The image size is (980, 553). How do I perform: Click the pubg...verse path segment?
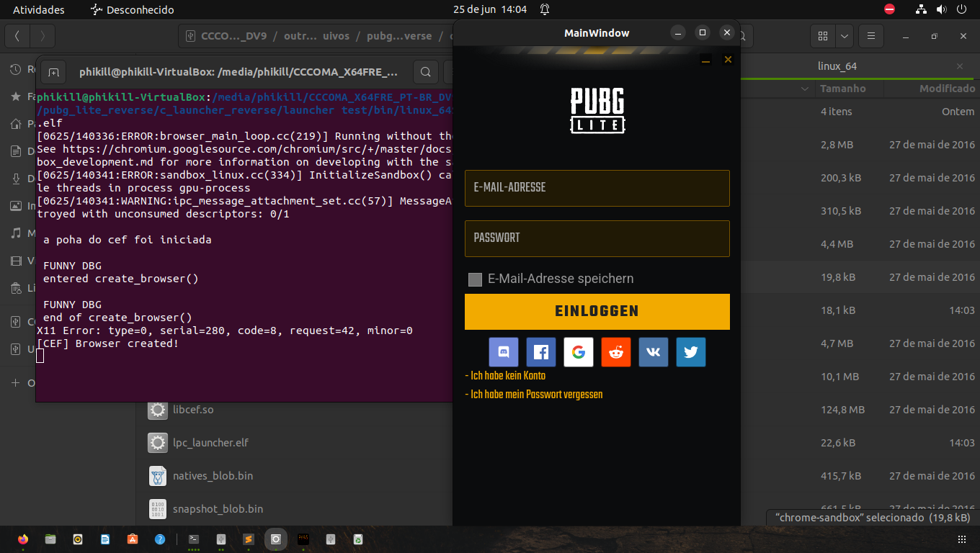point(399,36)
